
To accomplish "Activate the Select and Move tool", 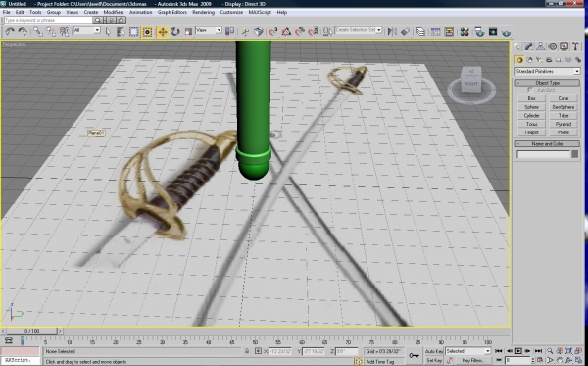I will pos(163,32).
